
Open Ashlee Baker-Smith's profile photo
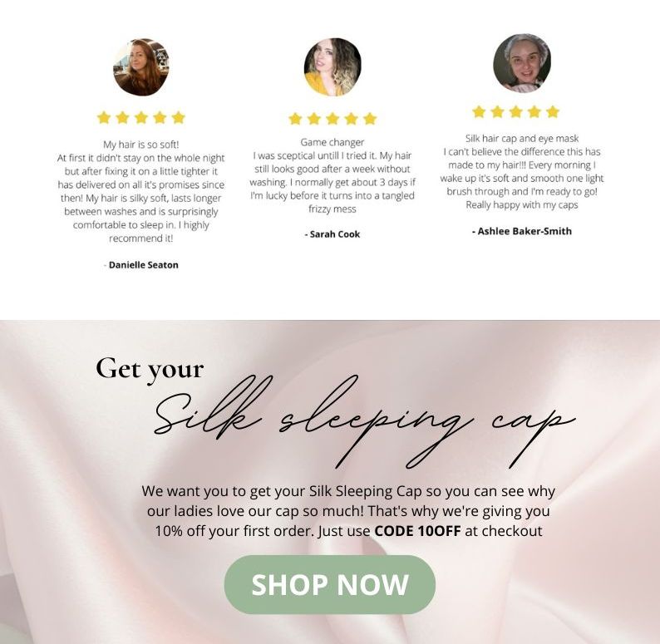[522, 63]
